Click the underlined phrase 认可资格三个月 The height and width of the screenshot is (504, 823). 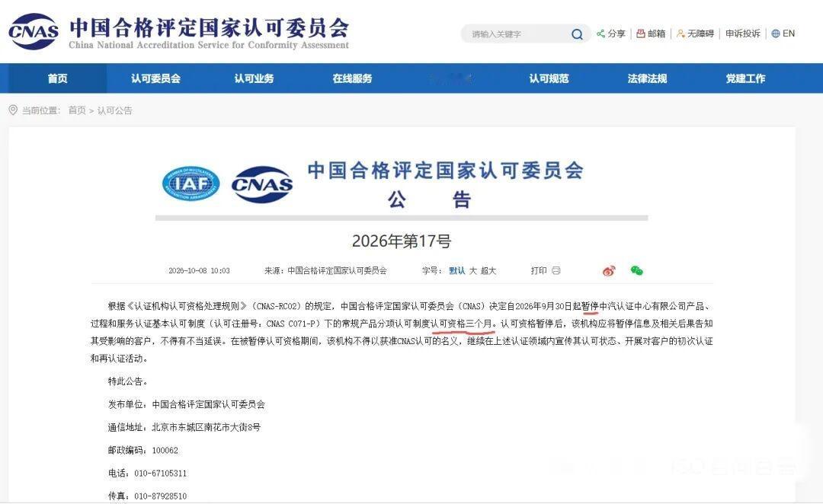[461, 324]
